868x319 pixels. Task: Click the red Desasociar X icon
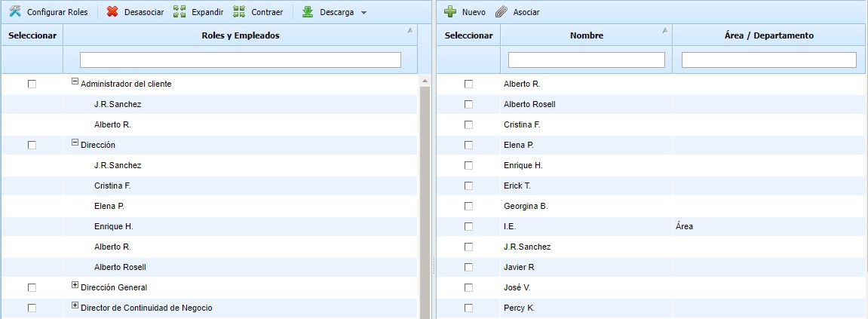click(x=112, y=12)
